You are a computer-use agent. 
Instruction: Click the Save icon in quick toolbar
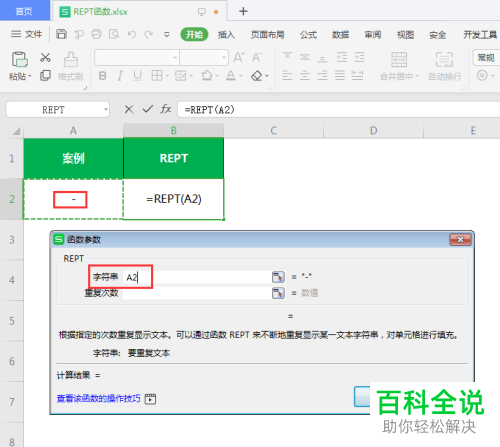pyautogui.click(x=61, y=34)
